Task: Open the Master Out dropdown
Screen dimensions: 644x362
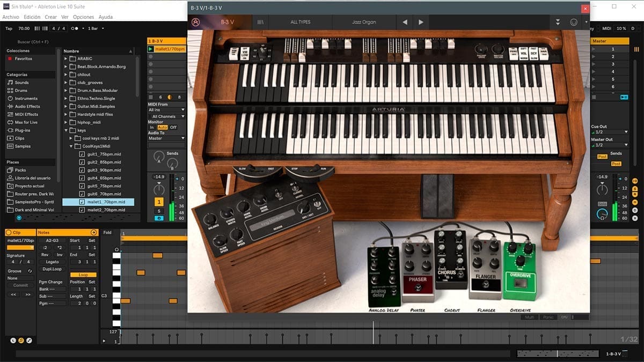Action: click(610, 145)
